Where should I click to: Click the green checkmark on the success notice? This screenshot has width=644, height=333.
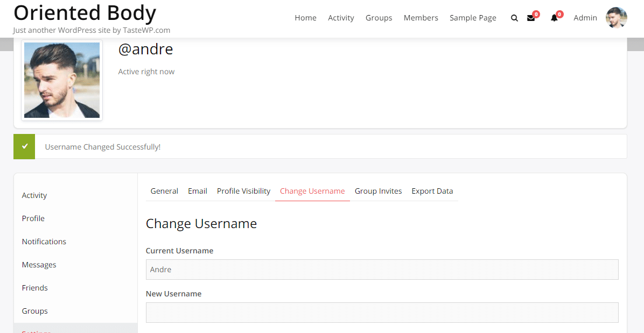pyautogui.click(x=24, y=146)
